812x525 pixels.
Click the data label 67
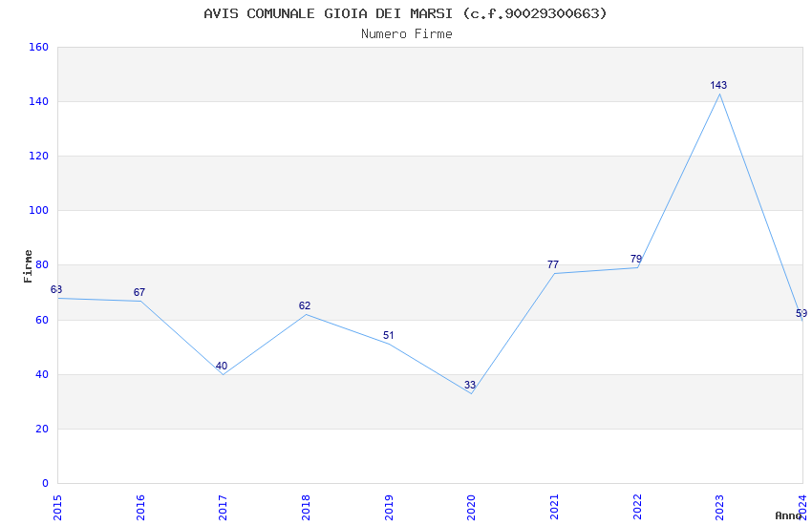pyautogui.click(x=139, y=293)
